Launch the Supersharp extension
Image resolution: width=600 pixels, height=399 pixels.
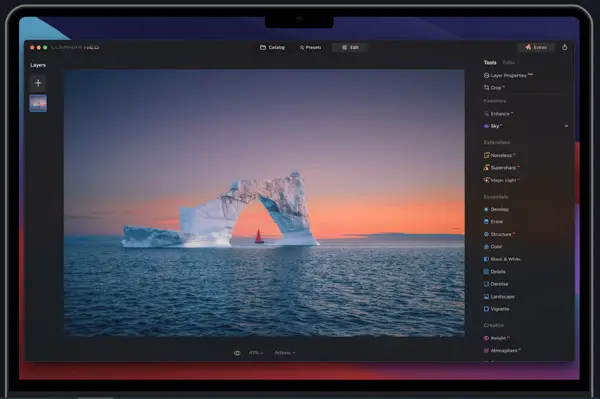[x=501, y=168]
